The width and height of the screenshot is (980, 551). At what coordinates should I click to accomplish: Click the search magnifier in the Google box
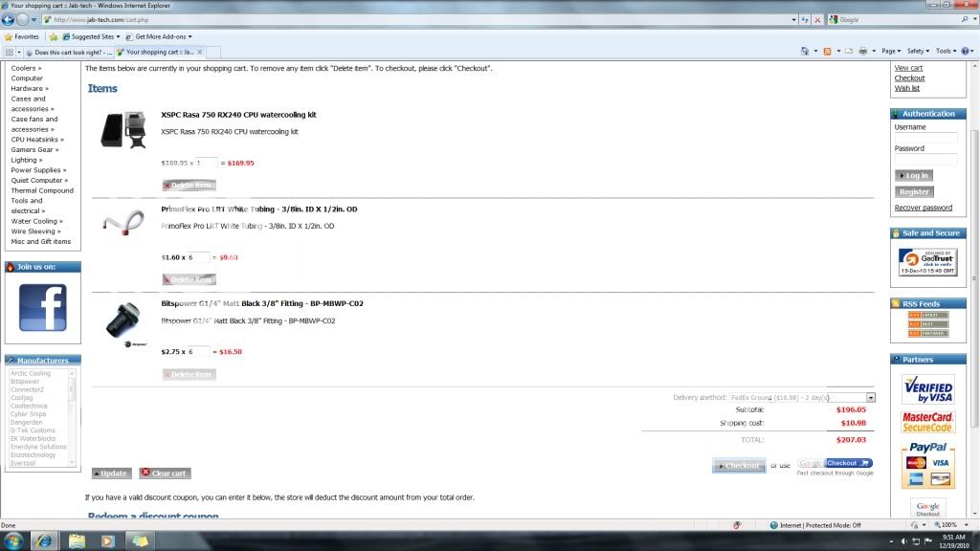coord(965,20)
